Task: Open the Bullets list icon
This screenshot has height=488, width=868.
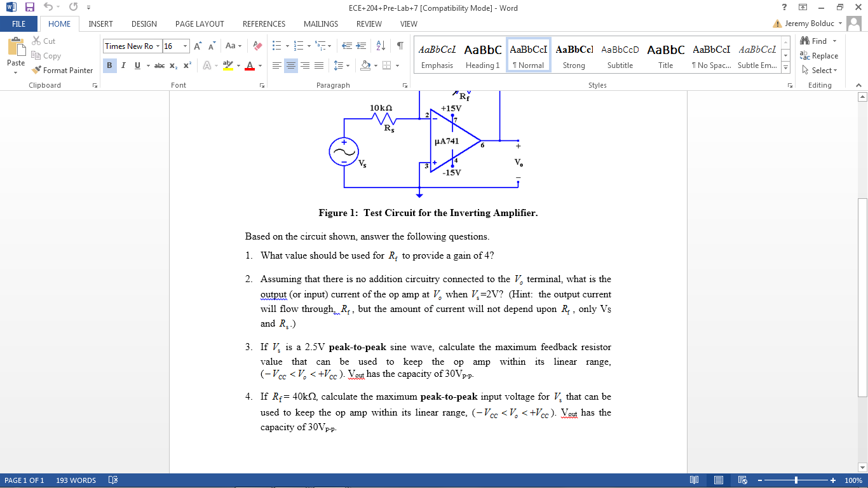Action: click(277, 46)
